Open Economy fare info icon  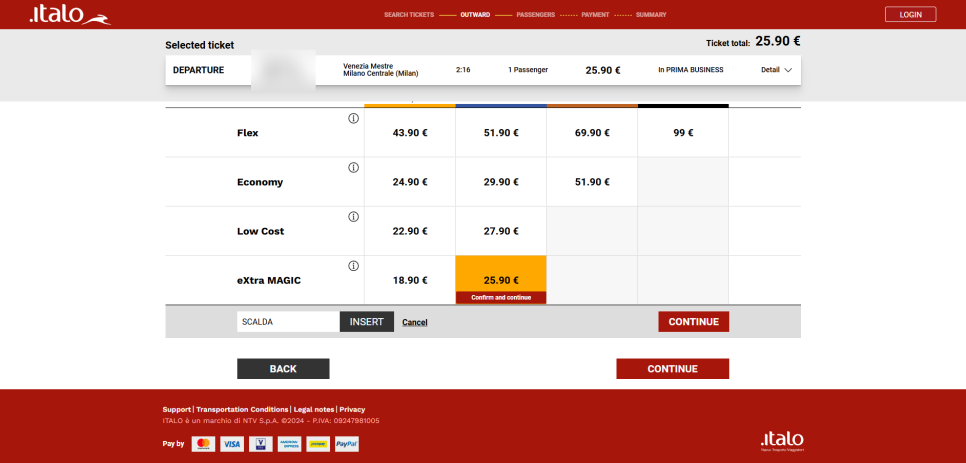353,167
